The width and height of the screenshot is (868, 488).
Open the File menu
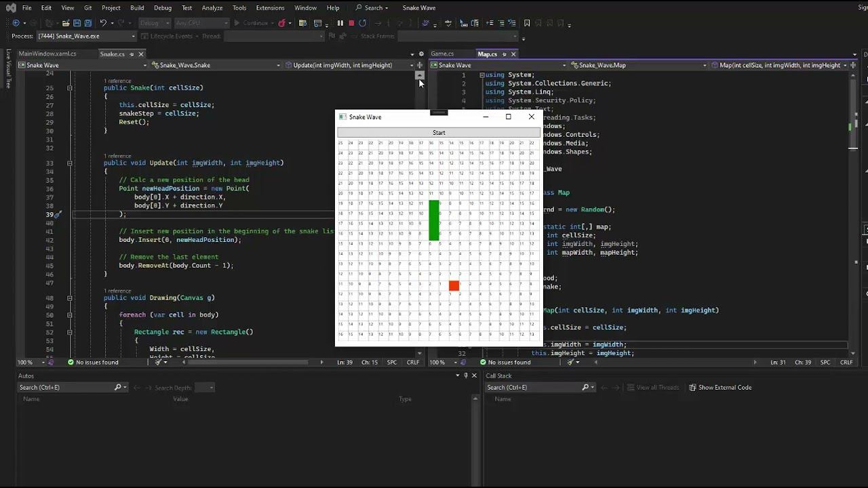[x=26, y=7]
